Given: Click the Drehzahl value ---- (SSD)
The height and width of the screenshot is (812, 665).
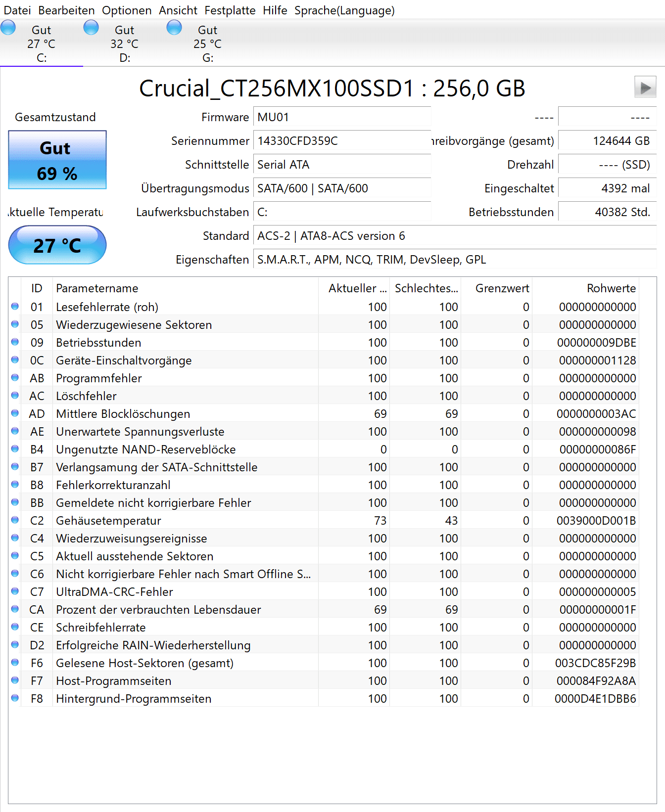Looking at the screenshot, I should click(607, 165).
